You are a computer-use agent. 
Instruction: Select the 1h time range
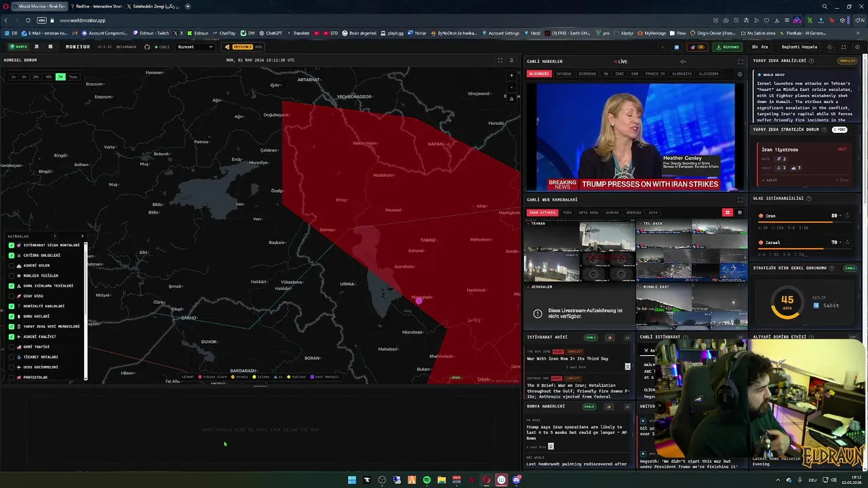(x=13, y=77)
